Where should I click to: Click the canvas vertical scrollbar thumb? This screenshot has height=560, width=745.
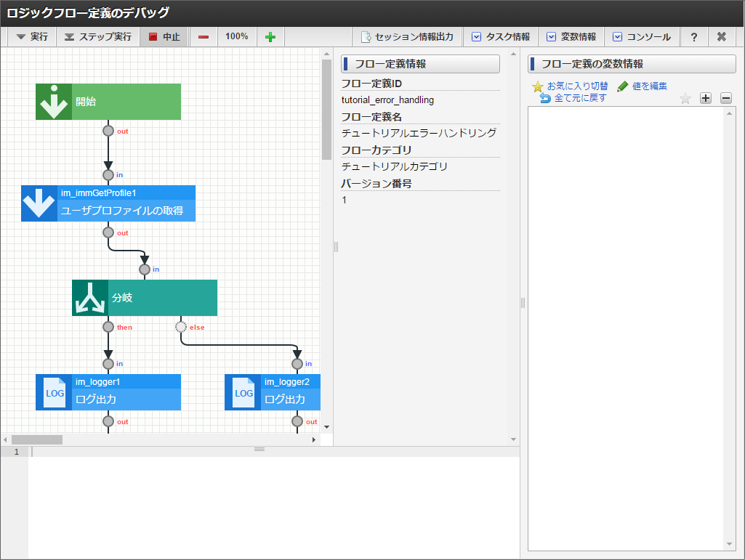326,109
